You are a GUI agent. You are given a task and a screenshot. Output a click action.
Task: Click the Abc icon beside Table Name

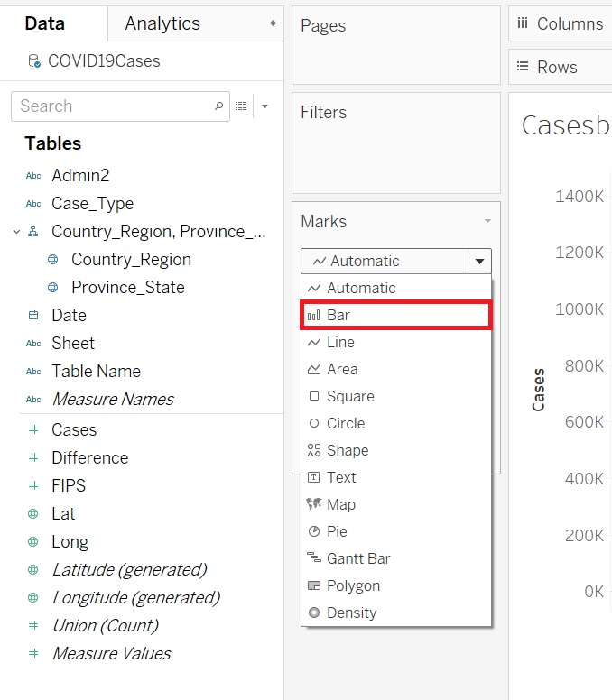pyautogui.click(x=33, y=372)
